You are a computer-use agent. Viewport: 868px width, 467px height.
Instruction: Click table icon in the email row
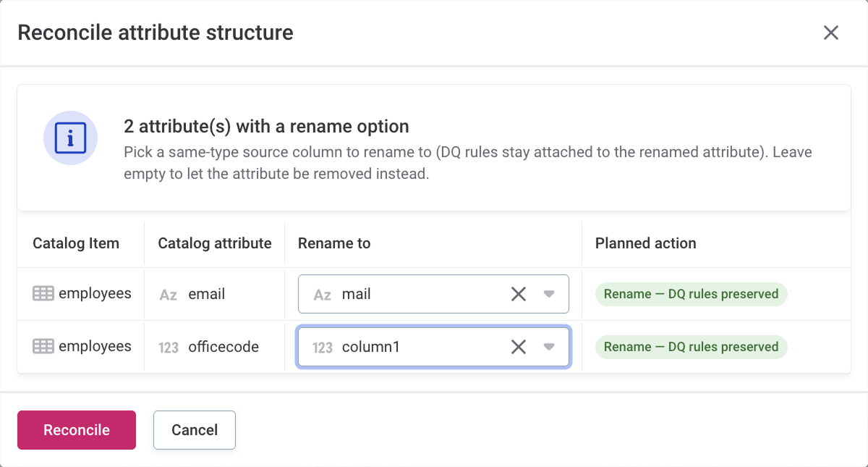point(43,294)
